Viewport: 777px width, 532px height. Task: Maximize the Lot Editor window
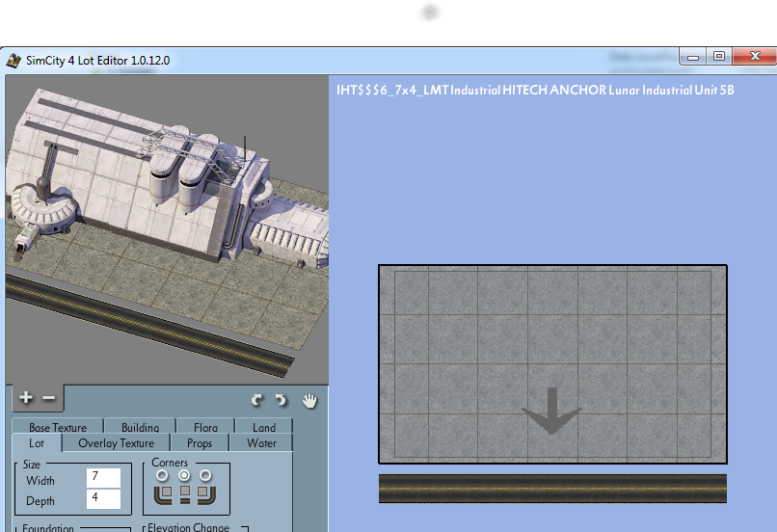[x=719, y=57]
